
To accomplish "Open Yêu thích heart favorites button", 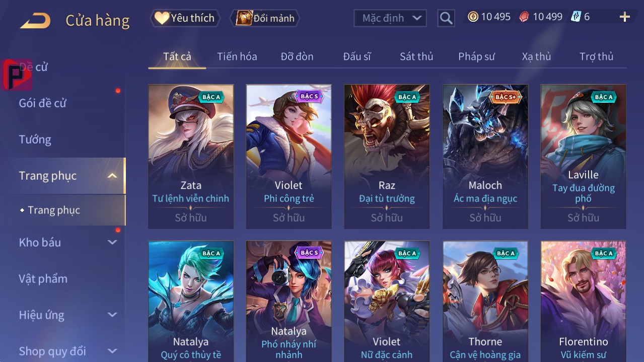I will tap(185, 18).
